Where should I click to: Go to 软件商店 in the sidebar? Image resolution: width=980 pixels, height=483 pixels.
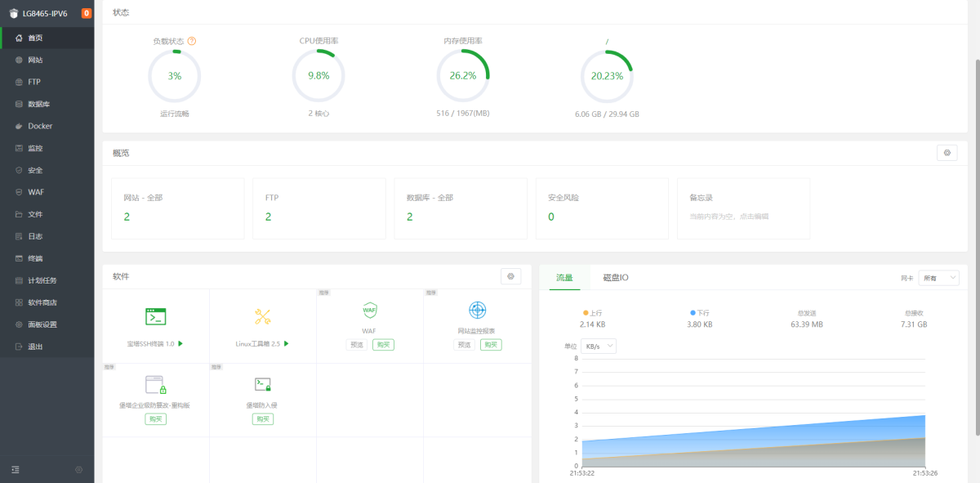coord(42,302)
